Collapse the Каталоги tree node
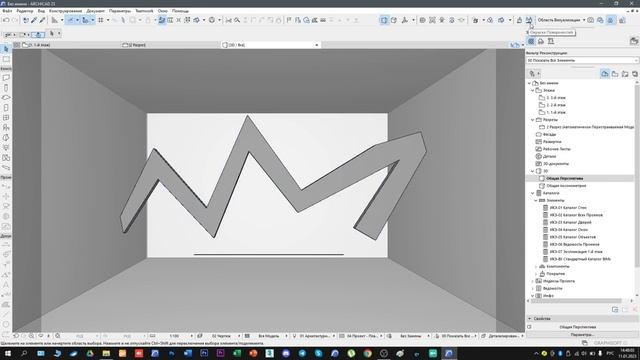The image size is (640, 360). (x=533, y=193)
